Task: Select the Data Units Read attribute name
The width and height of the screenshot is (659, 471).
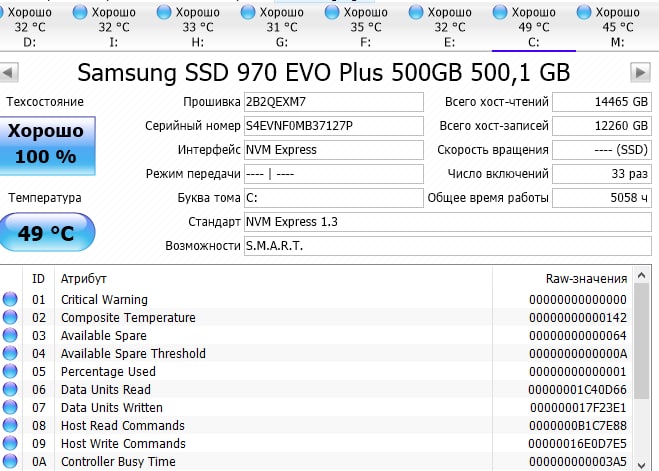Action: (x=106, y=390)
